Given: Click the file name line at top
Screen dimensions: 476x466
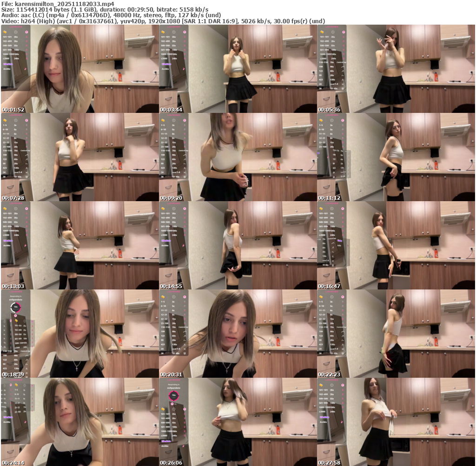Looking at the screenshot, I should [x=58, y=4].
